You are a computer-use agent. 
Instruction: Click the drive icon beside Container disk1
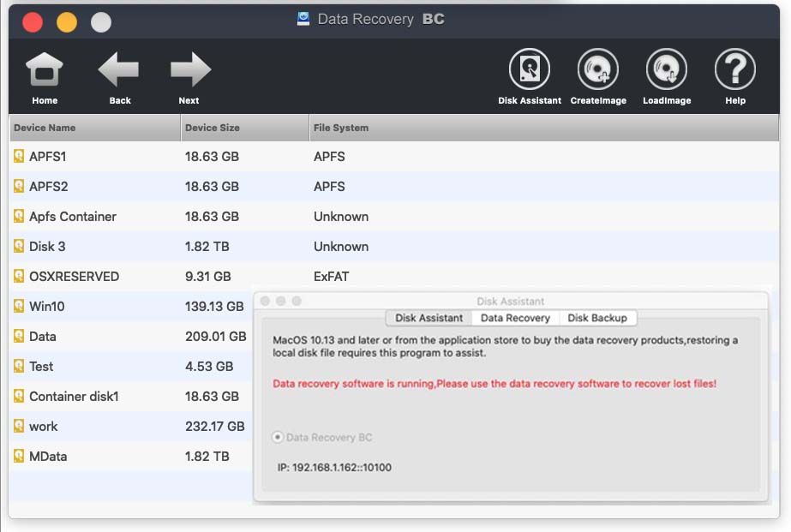point(19,396)
